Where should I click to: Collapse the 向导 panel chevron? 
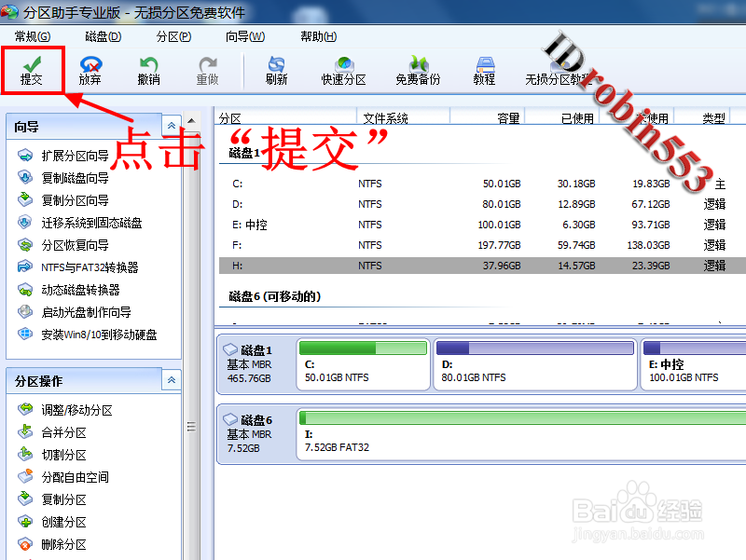172,126
